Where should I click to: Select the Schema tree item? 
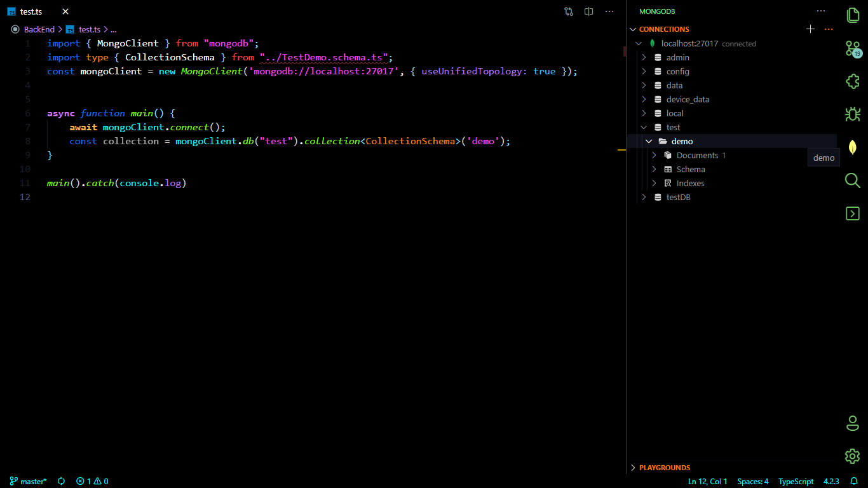tap(732, 169)
